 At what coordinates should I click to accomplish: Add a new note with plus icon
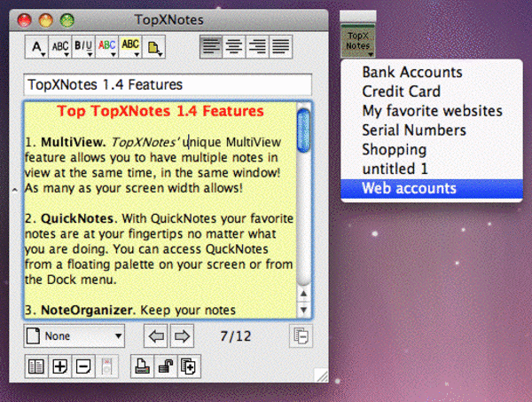[x=60, y=367]
